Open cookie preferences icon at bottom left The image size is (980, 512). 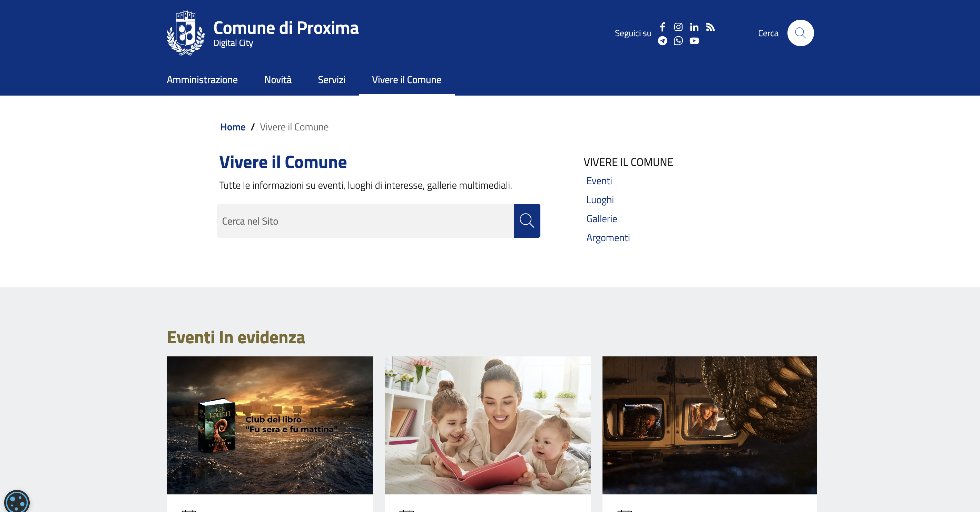coord(17,502)
